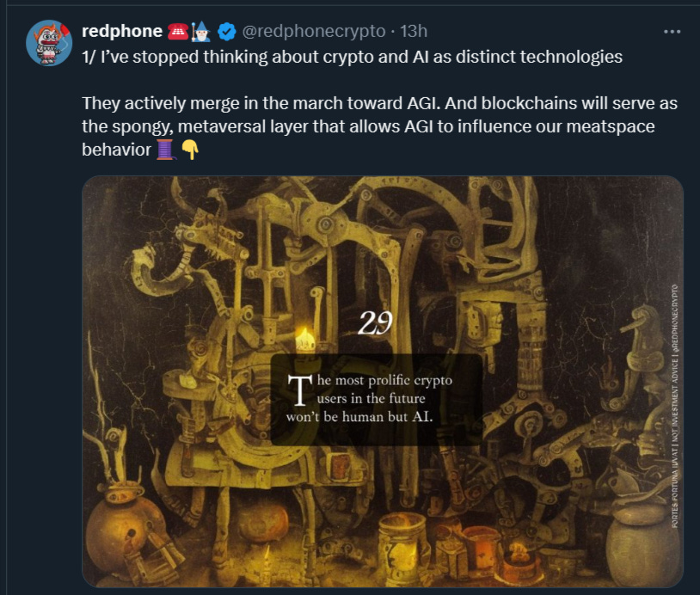Open redphone's profile avatar picture
This screenshot has height=595, width=700.
[49, 42]
